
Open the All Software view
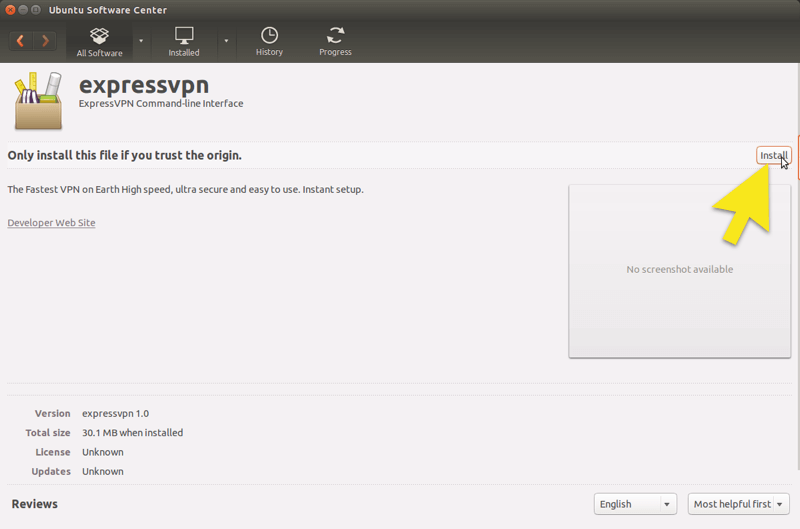tap(99, 42)
